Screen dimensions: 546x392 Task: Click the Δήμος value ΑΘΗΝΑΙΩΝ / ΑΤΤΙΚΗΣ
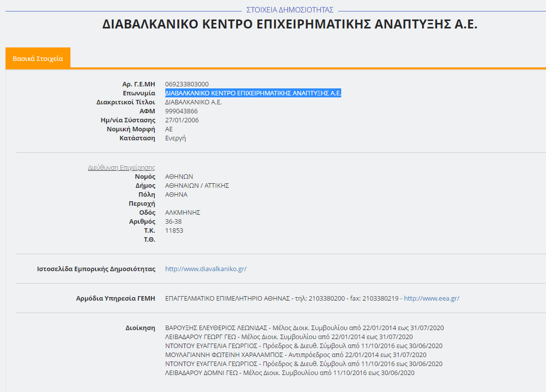(x=197, y=186)
